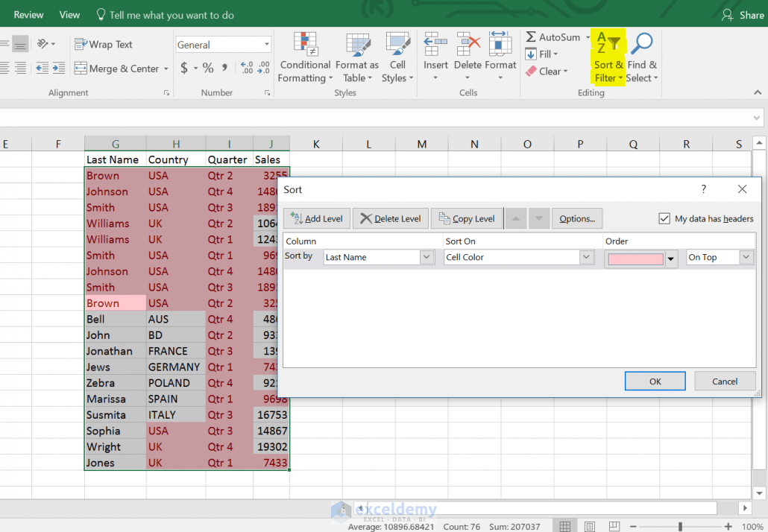Toggle Normal view in the status bar
This screenshot has width=768, height=532.
pyautogui.click(x=564, y=525)
